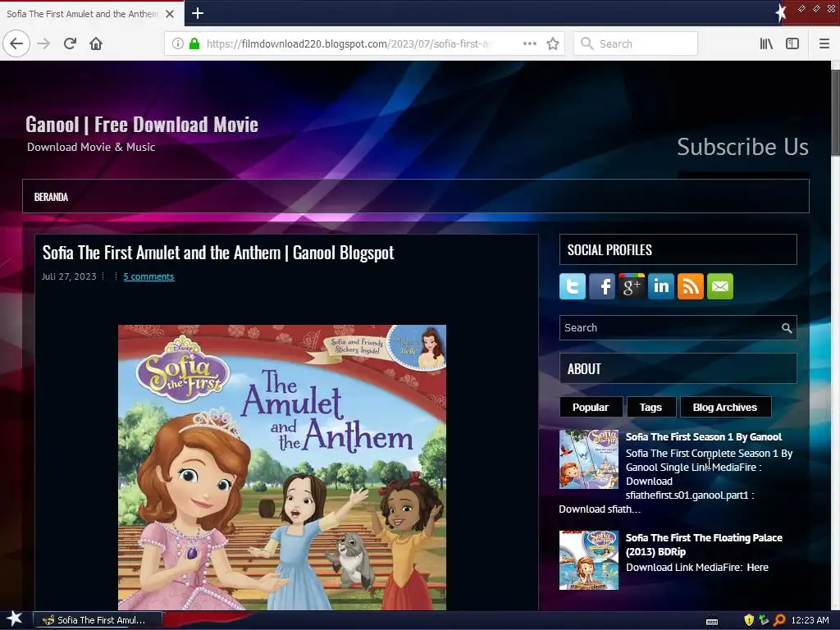
Task: Click the Download Movie & Music tagline
Action: pos(91,147)
